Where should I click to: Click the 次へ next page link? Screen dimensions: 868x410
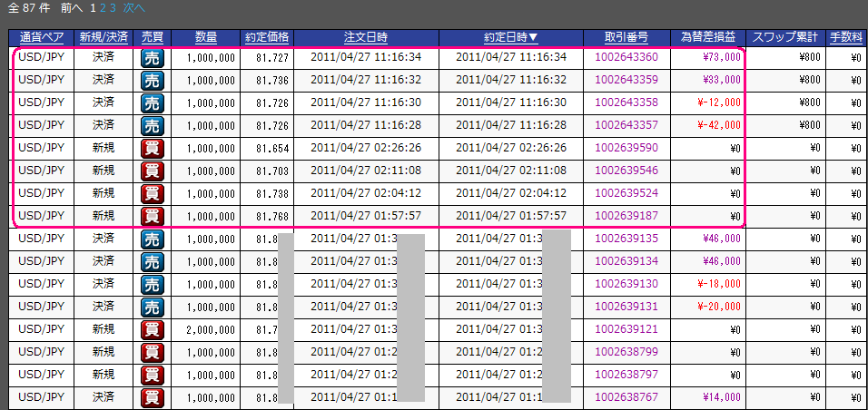(134, 7)
